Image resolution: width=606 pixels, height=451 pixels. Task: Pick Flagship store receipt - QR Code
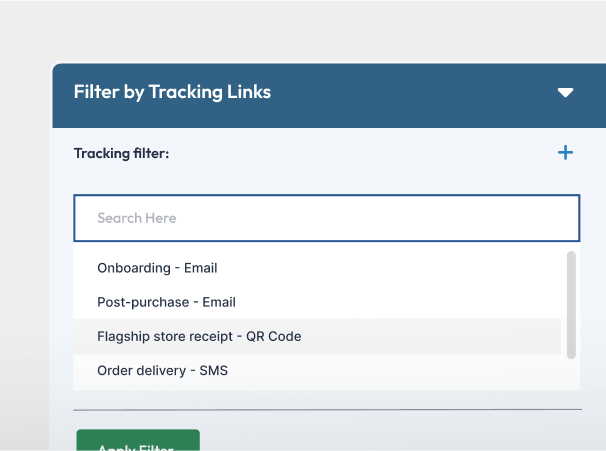click(199, 336)
